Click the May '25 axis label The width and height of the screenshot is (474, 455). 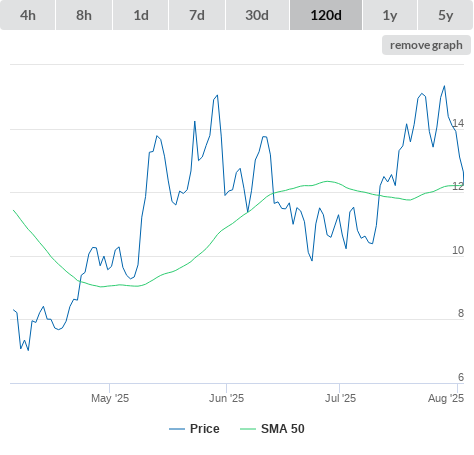click(x=110, y=398)
